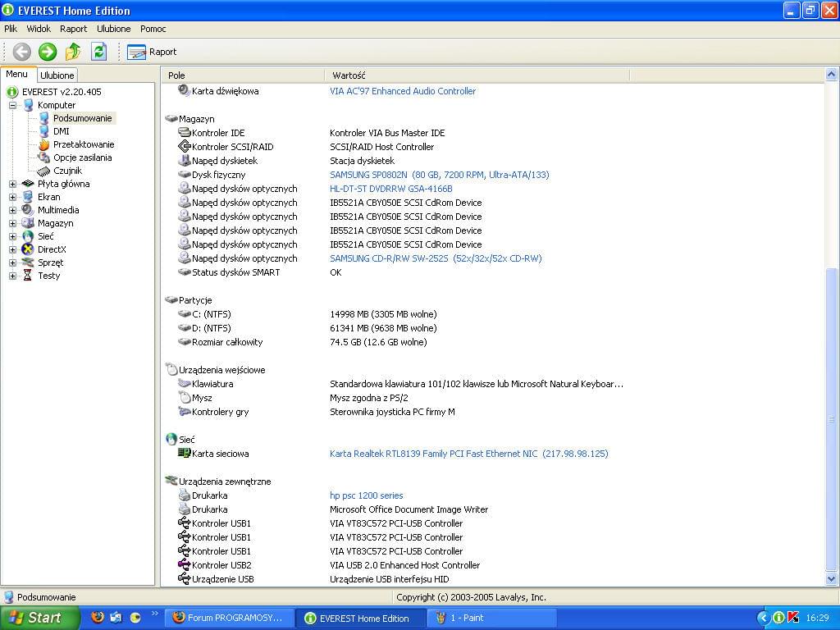The image size is (840, 630).
Task: Select the 'Rozmiar całkowity' row
Action: coord(228,342)
